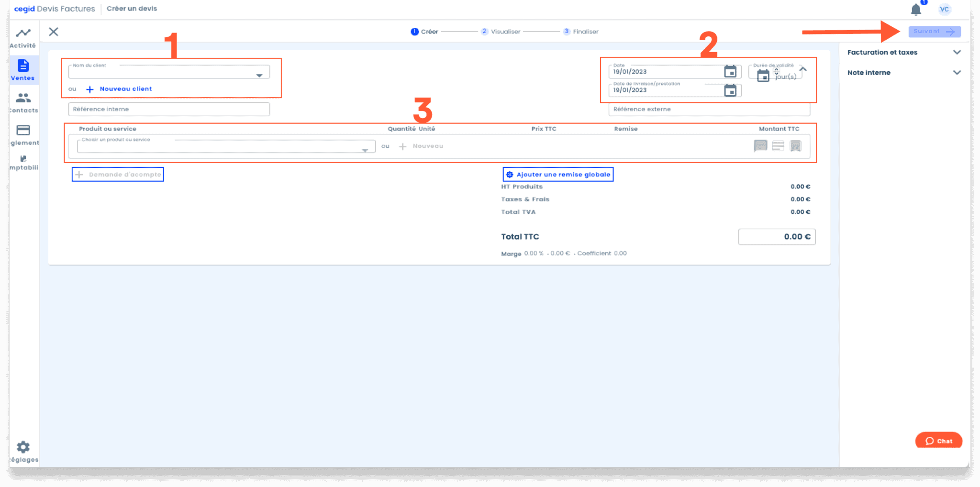Expand the Facturation et taxes section
This screenshot has width=980, height=487.
coord(957,52)
